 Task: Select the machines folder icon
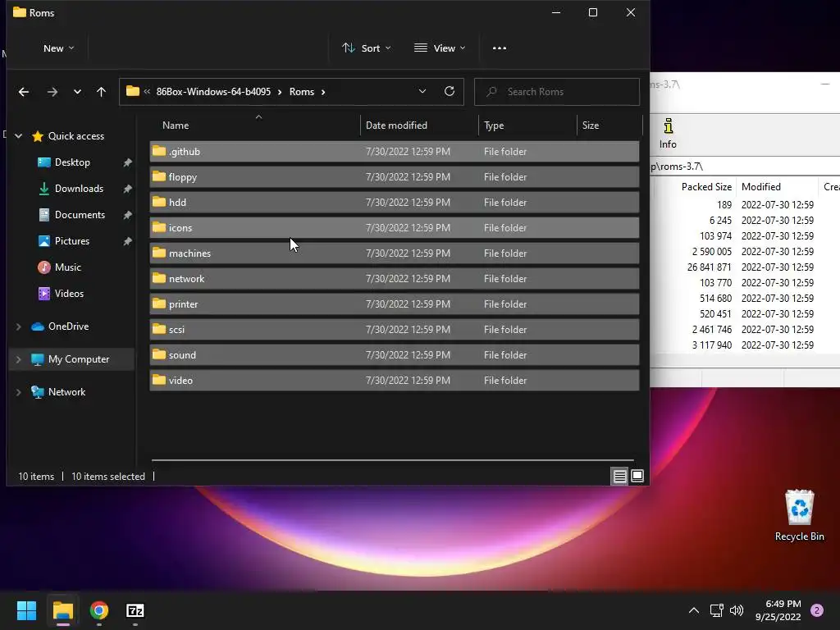point(158,253)
